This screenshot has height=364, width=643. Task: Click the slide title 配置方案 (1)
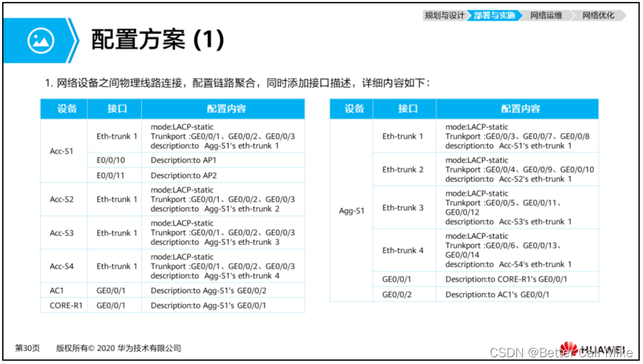(157, 39)
